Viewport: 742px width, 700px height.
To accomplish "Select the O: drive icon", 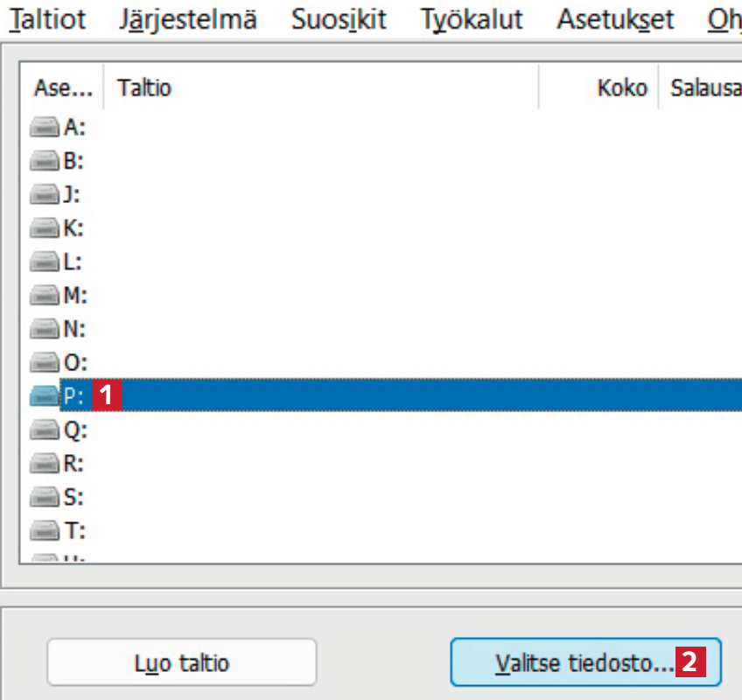I will (x=45, y=362).
